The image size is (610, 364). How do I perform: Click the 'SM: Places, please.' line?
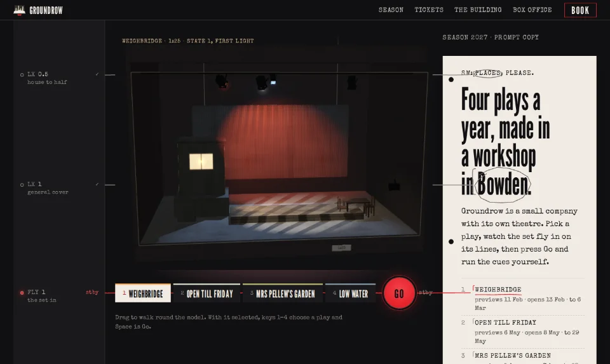tap(498, 72)
